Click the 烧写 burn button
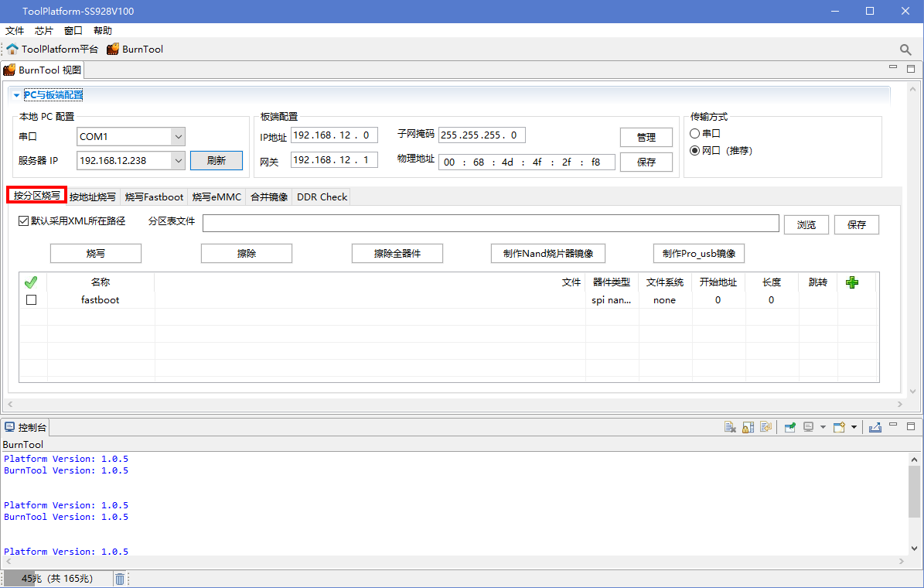The width and height of the screenshot is (924, 588). pos(96,254)
